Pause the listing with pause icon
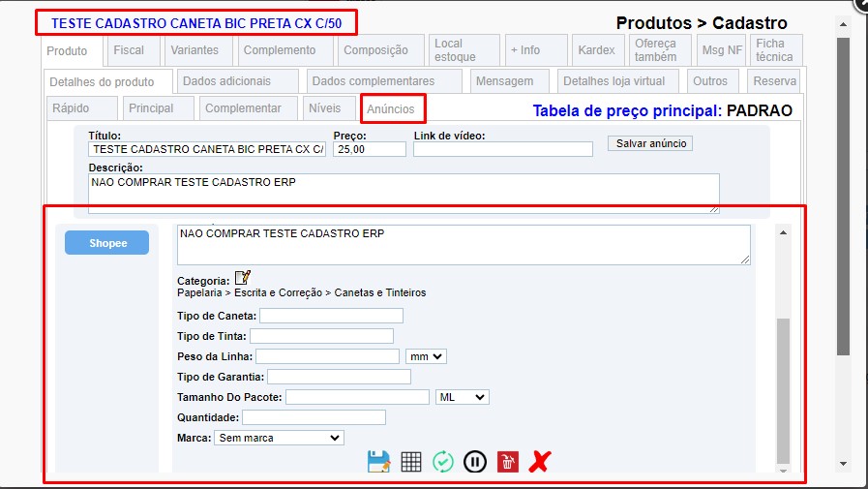 coord(475,461)
